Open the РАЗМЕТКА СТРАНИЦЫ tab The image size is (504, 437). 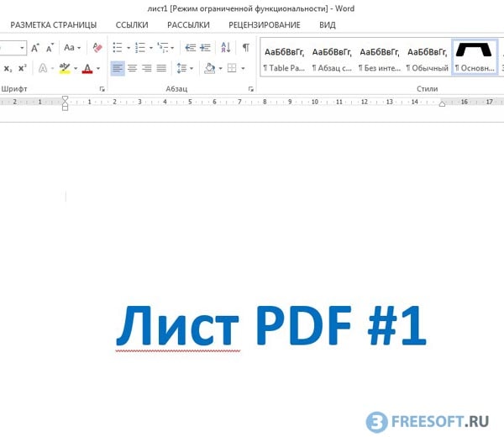[x=53, y=25]
